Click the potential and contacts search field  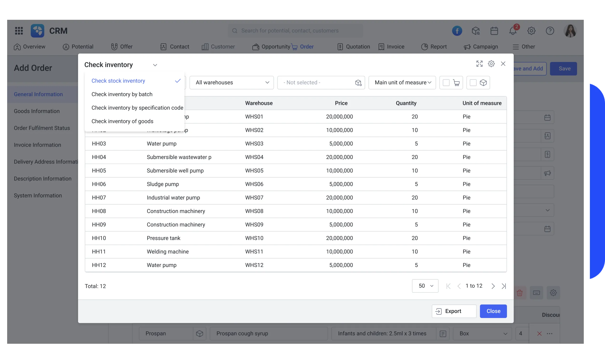coord(295,31)
